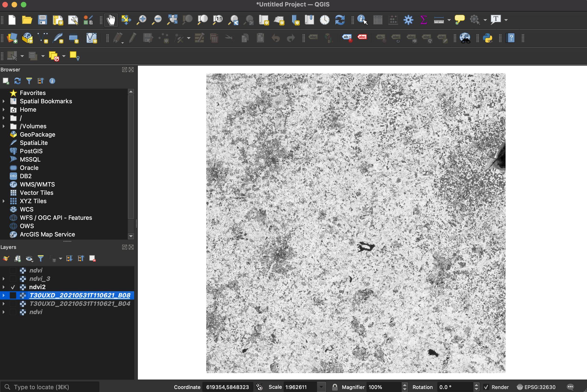Expand the Spatial Bookmarks tree node
The width and height of the screenshot is (587, 392).
pos(3,101)
